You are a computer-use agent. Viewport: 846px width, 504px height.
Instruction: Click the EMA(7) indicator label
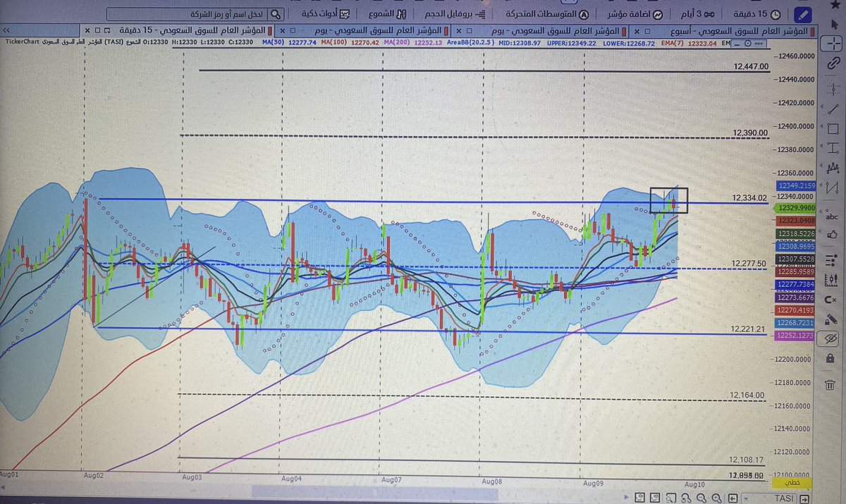[673, 44]
